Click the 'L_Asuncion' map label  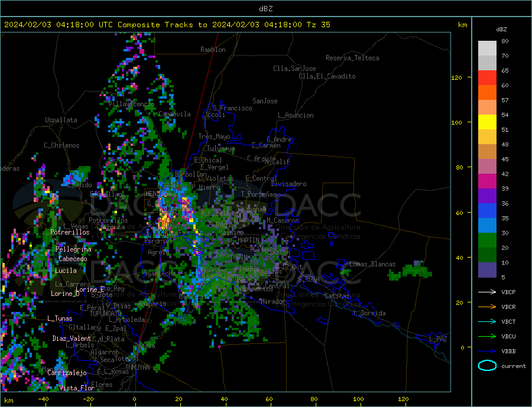pos(296,115)
